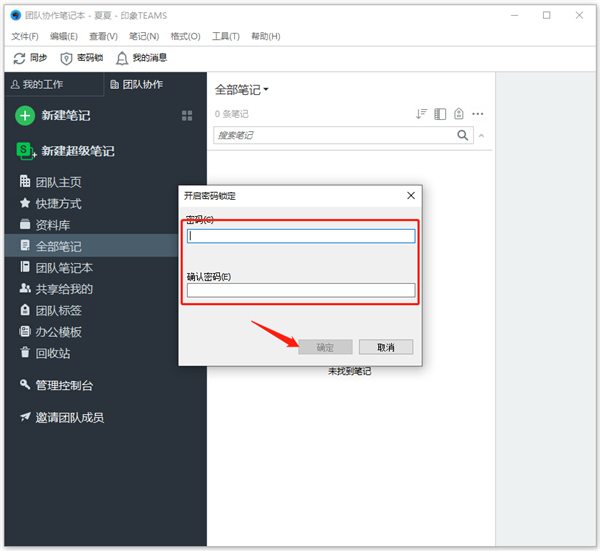The width and height of the screenshot is (600, 551).
Task: Click the tag filter icon in note list
Action: pyautogui.click(x=458, y=114)
